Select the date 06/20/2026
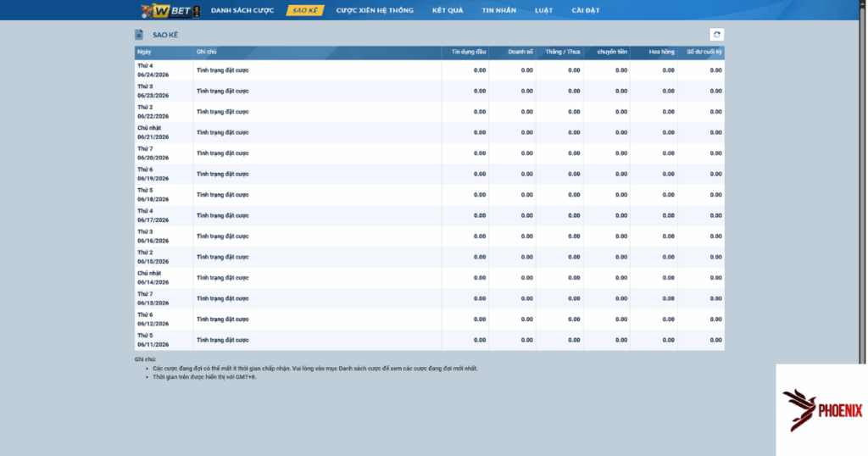Image resolution: width=868 pixels, height=456 pixels. coord(153,158)
